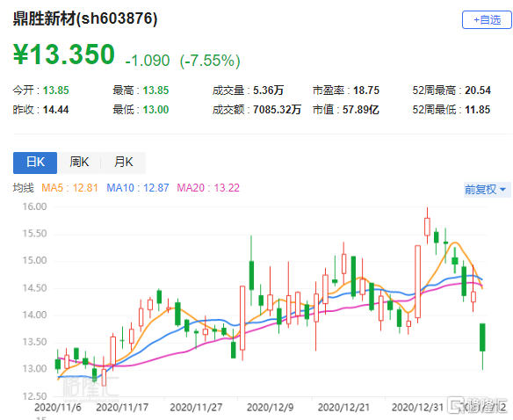Click the 今开 opening price 13.85
This screenshot has width=513, height=420.
[x=56, y=91]
